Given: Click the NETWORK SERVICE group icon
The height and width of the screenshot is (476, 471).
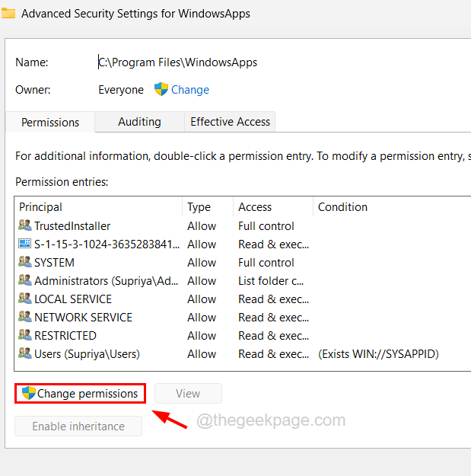Looking at the screenshot, I should [x=25, y=318].
